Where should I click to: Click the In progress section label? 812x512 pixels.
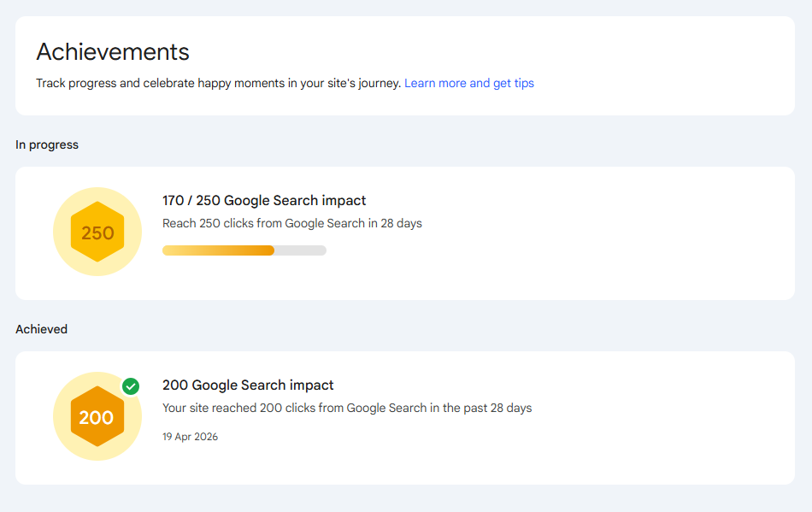pos(47,145)
